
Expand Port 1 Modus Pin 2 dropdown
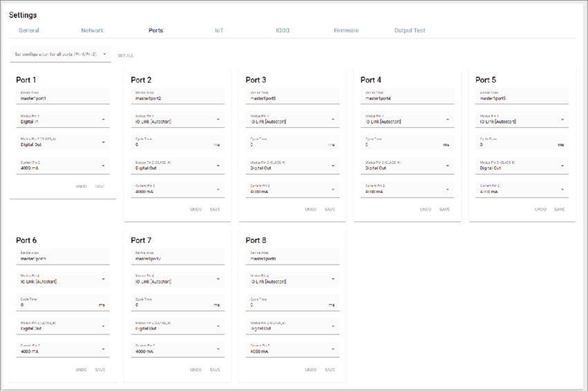click(x=63, y=142)
